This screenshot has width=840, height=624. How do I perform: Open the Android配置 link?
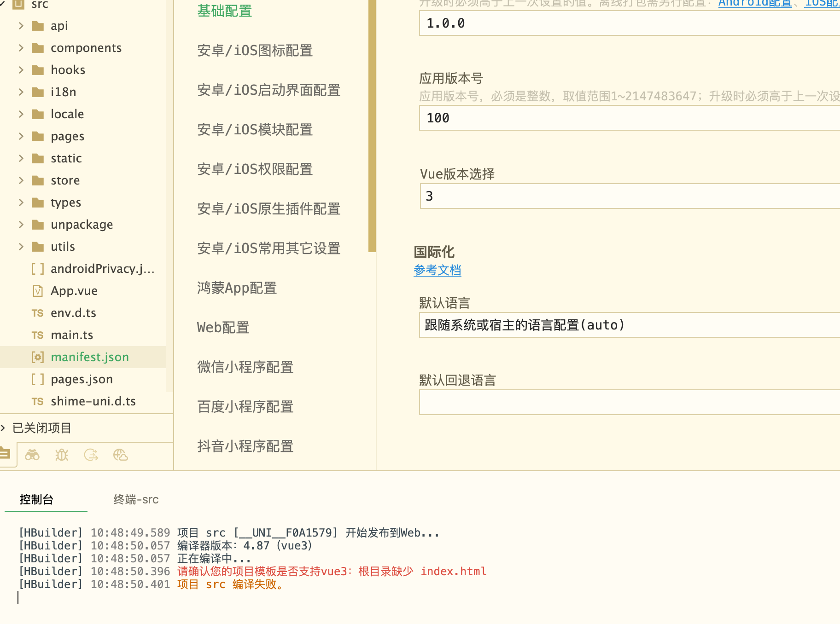coord(754,4)
